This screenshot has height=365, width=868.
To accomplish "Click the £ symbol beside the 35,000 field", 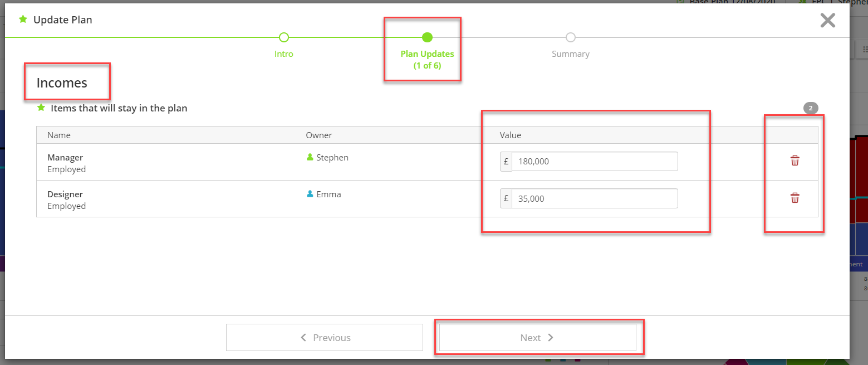I will click(506, 198).
